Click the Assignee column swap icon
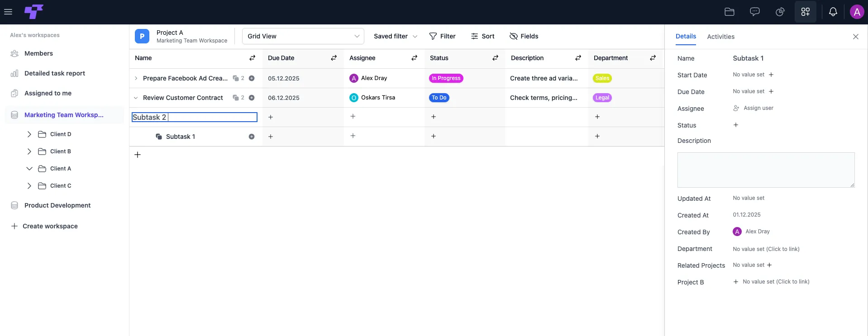 point(415,58)
